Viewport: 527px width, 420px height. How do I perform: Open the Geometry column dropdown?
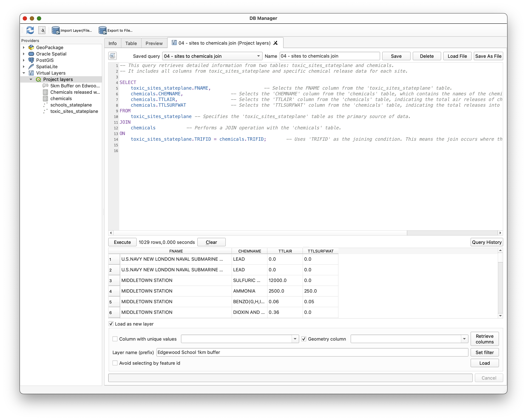click(464, 339)
